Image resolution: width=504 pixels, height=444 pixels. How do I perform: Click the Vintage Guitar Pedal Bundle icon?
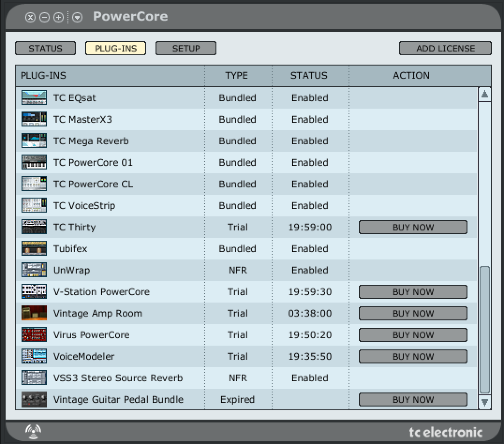pyautogui.click(x=34, y=400)
